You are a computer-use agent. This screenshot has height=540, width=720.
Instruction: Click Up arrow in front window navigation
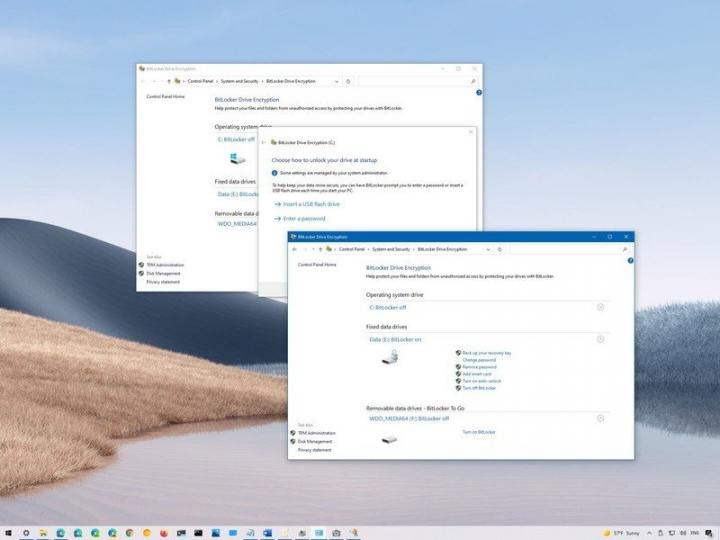coord(320,249)
